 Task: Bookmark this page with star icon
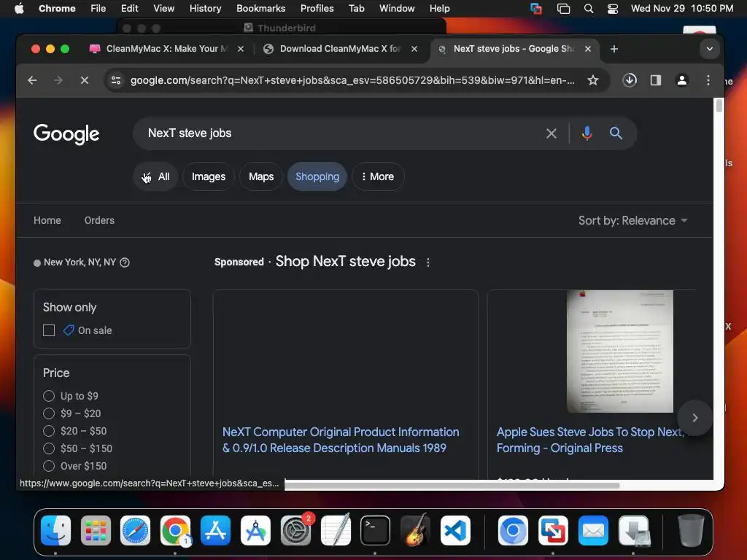pos(592,80)
